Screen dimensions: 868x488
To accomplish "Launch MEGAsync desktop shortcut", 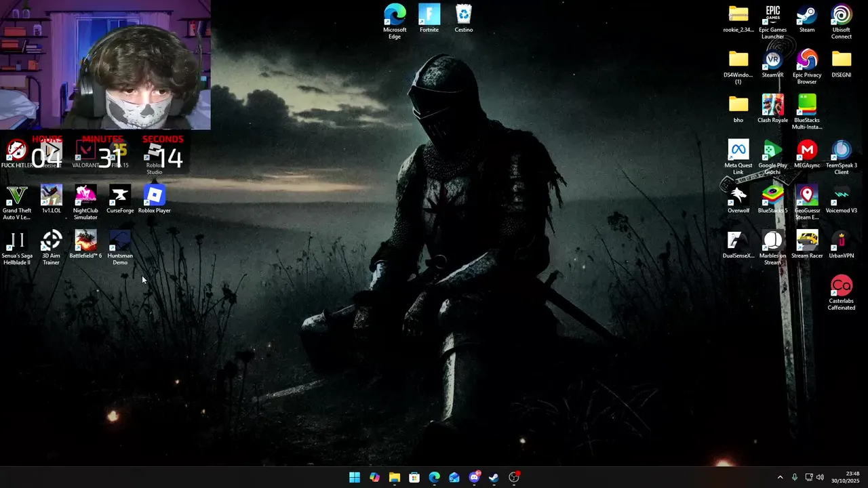I will tap(807, 154).
